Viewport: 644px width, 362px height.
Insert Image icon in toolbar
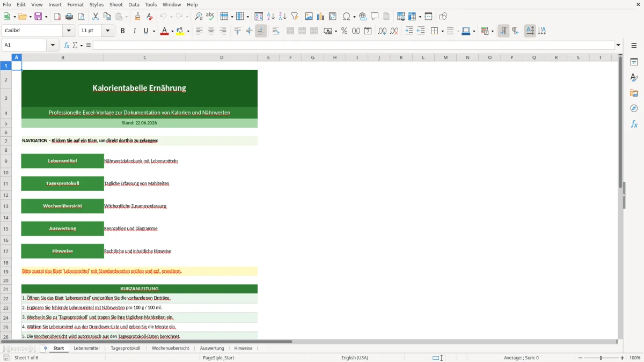click(309, 17)
